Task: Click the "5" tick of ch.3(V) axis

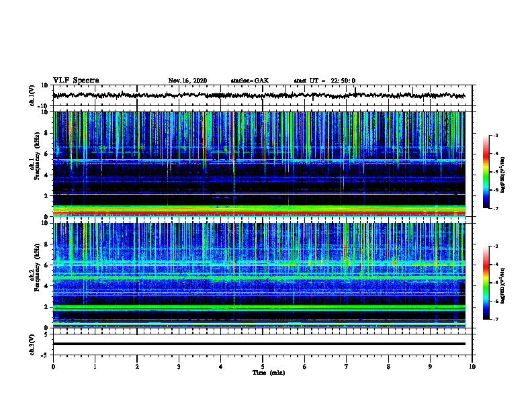Action: click(x=46, y=334)
